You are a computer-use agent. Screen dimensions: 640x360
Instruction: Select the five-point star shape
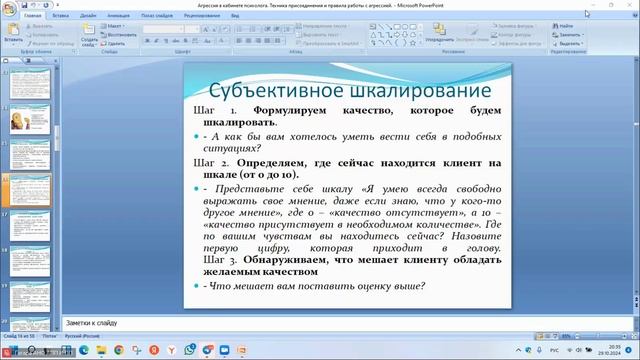[413, 43]
